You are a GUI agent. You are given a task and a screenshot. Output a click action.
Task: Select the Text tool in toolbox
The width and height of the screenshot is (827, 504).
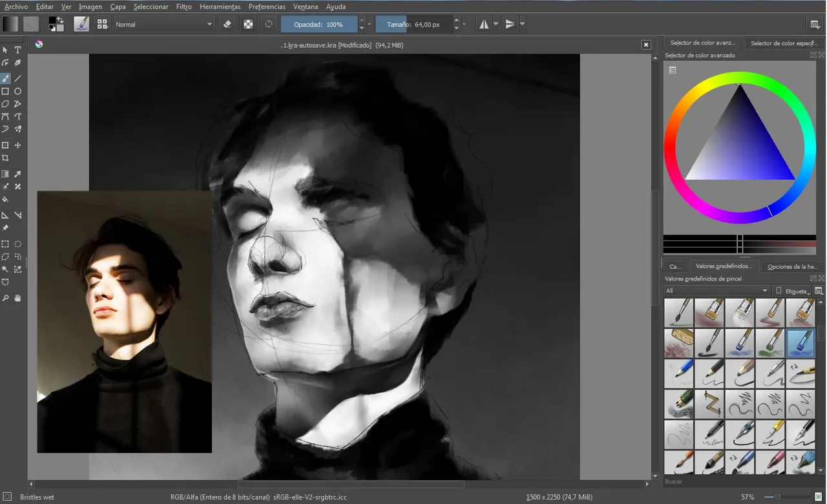pos(18,50)
